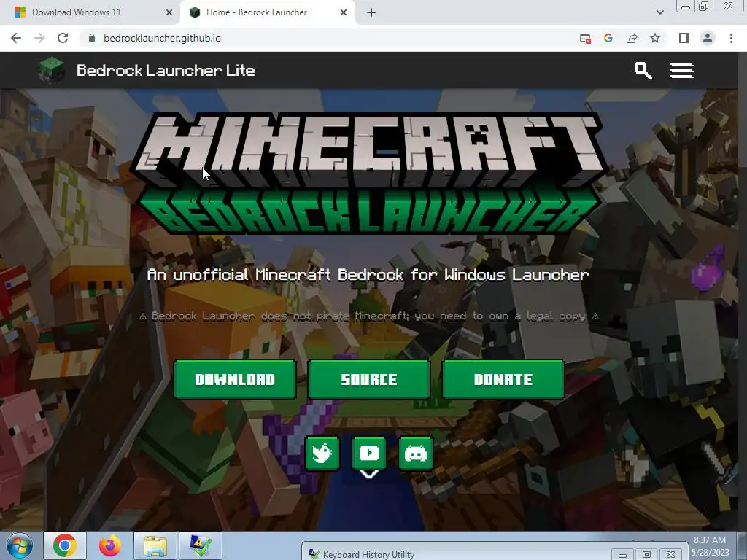Open File Explorer from the taskbar

pyautogui.click(x=155, y=545)
